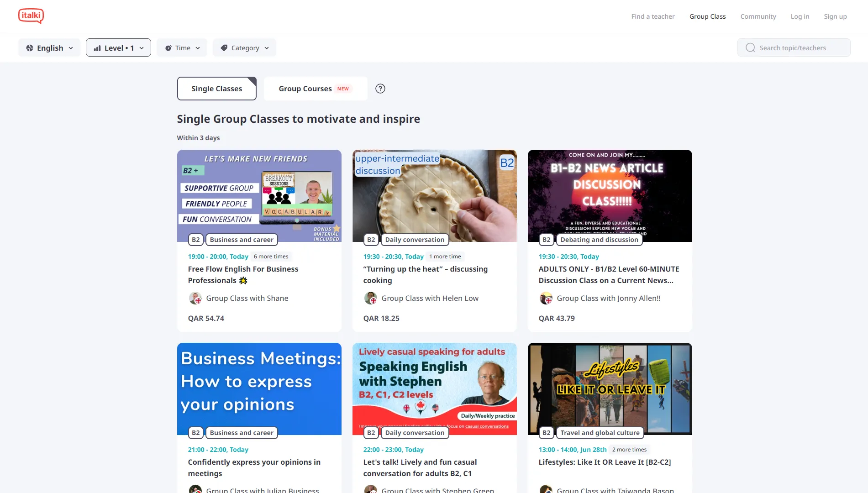Click the "1 more time" badge
Viewport: 868px width, 493px height.
445,257
